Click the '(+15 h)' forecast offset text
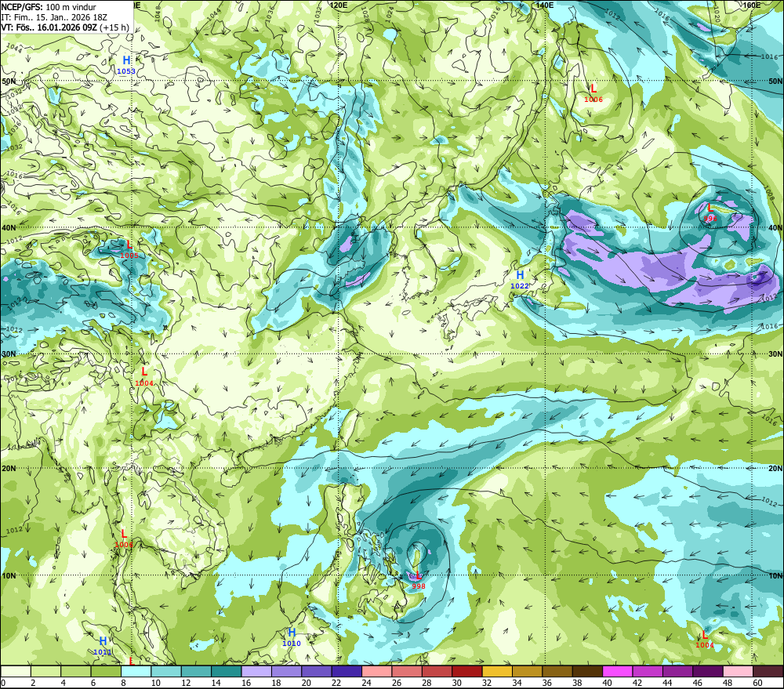This screenshot has width=784, height=689. 114,27
